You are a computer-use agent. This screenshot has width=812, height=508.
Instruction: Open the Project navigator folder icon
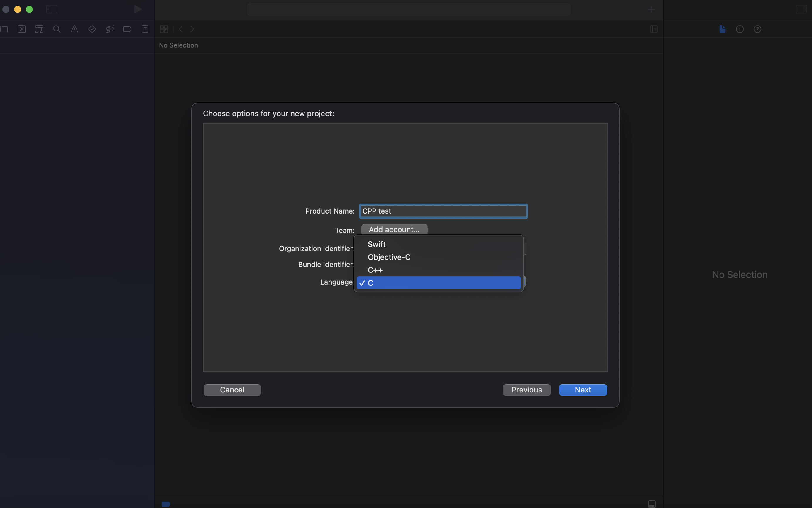[4, 29]
